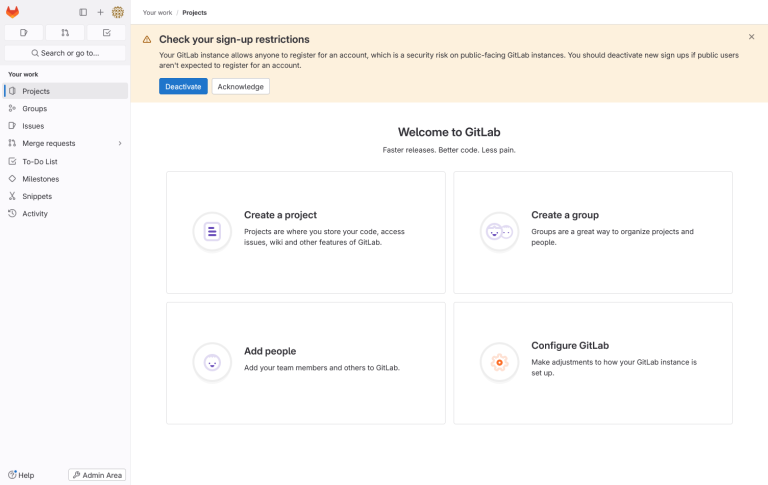Click the To-Do List checkbox icon
This screenshot has width=768, height=485.
coord(12,161)
